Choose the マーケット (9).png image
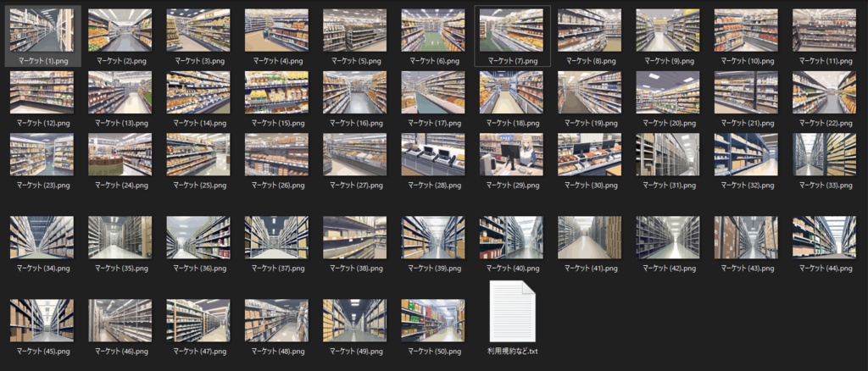 (x=668, y=30)
